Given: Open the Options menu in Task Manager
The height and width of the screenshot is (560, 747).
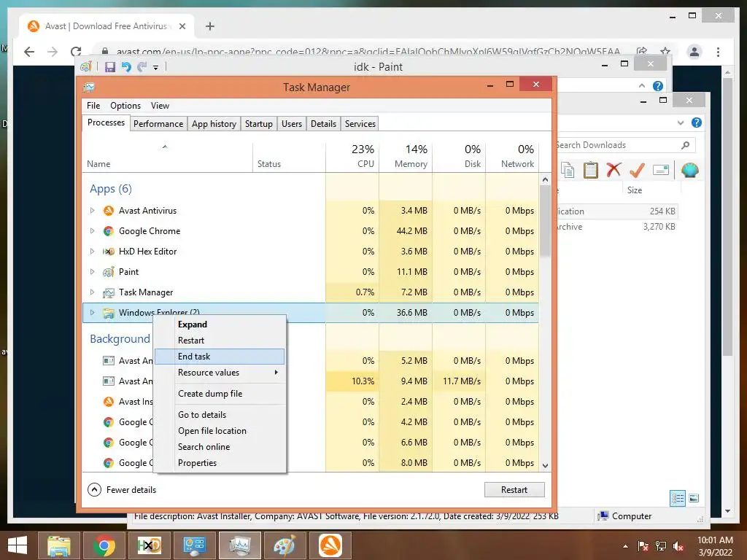Looking at the screenshot, I should coord(125,106).
